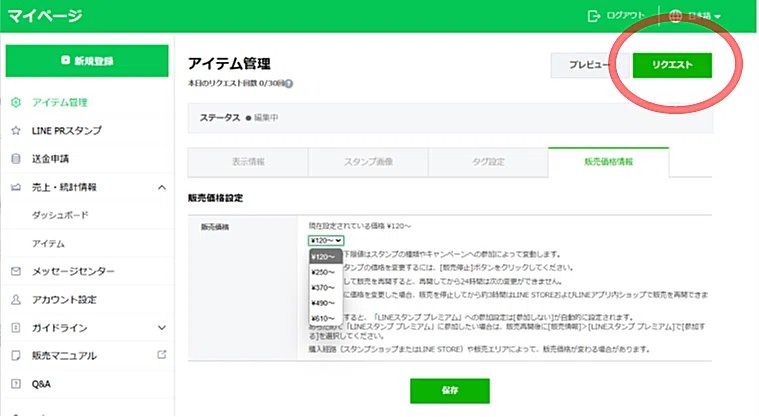759x417 pixels.
Task: Click ガイドライン in the sidebar
Action: pos(60,328)
